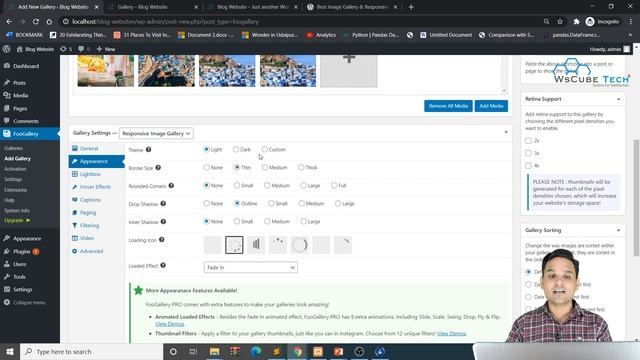This screenshot has height=360, width=640.
Task: Bookmark this page with star icon
Action: coord(560,22)
